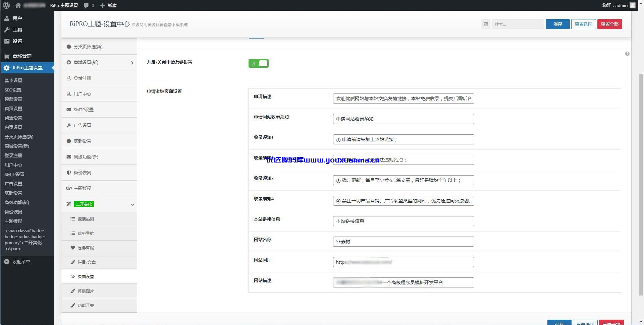644x325 pixels.
Task: Click the 收录须知1 input field
Action: click(x=403, y=139)
